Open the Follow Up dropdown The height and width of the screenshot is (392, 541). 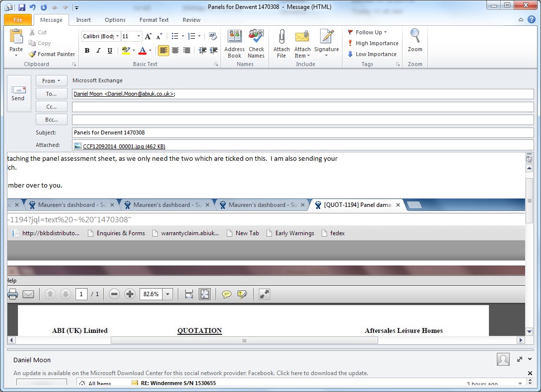[x=367, y=32]
